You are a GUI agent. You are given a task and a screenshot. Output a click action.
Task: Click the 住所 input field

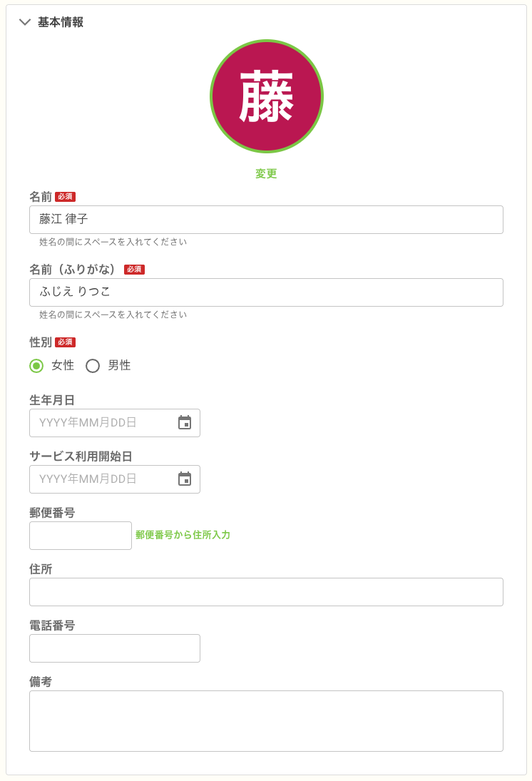click(265, 591)
